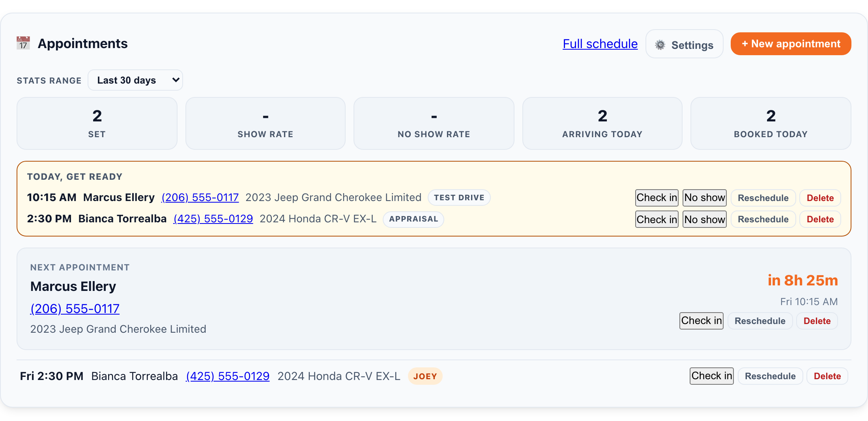The width and height of the screenshot is (868, 421).
Task: Check in from the Next Appointment card
Action: pyautogui.click(x=702, y=320)
